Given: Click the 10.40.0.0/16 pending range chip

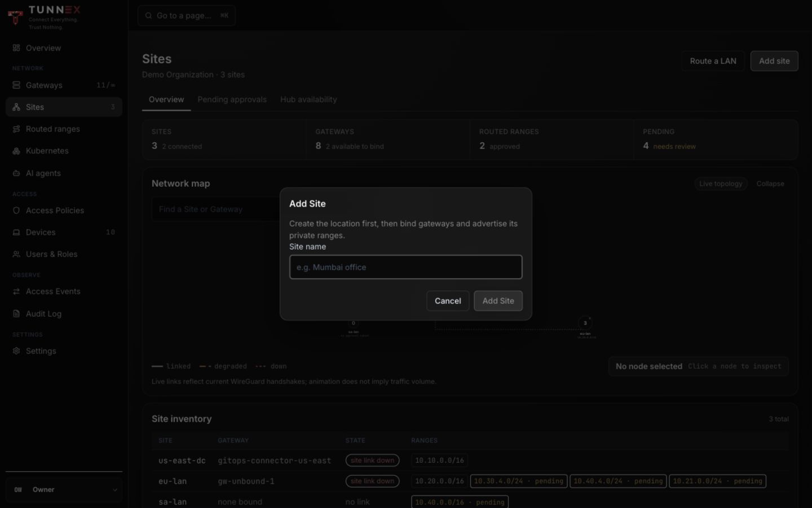Looking at the screenshot, I should coord(460,502).
